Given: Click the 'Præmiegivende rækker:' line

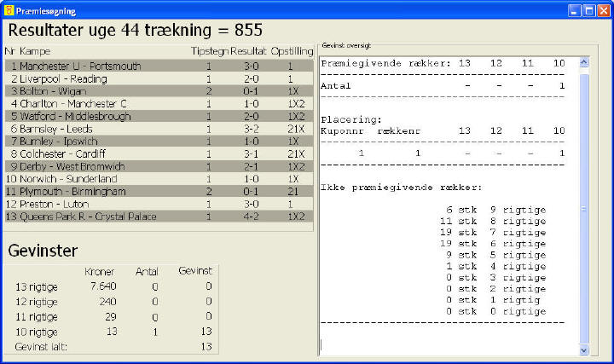Looking at the screenshot, I should [x=385, y=63].
